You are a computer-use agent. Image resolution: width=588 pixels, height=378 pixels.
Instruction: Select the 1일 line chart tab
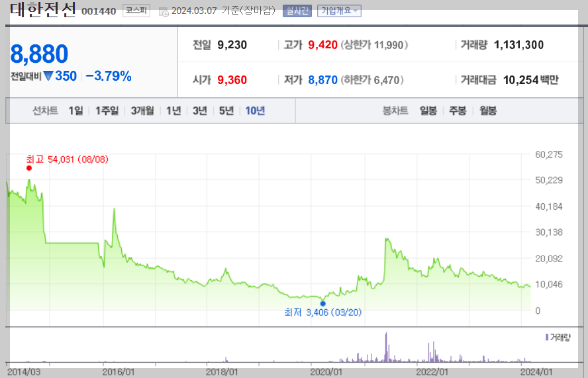75,111
